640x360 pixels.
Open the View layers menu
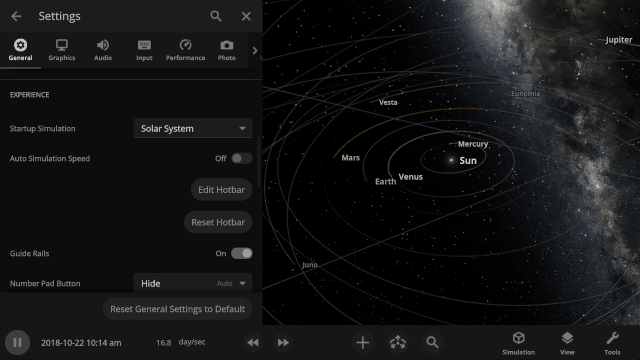tap(567, 343)
